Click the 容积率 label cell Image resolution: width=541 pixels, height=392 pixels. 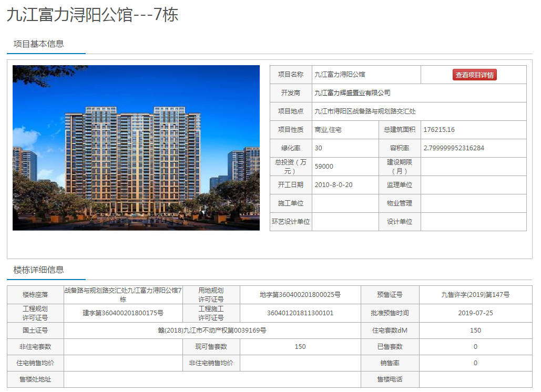[400, 148]
